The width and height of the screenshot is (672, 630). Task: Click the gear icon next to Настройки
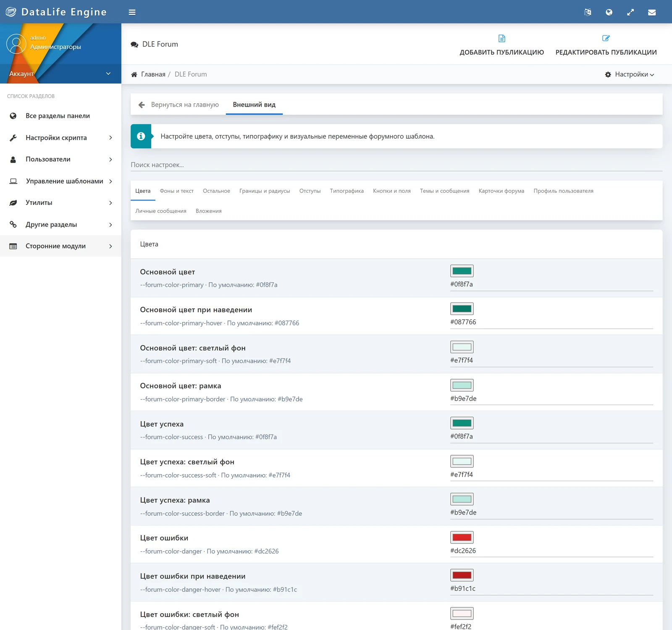click(608, 74)
